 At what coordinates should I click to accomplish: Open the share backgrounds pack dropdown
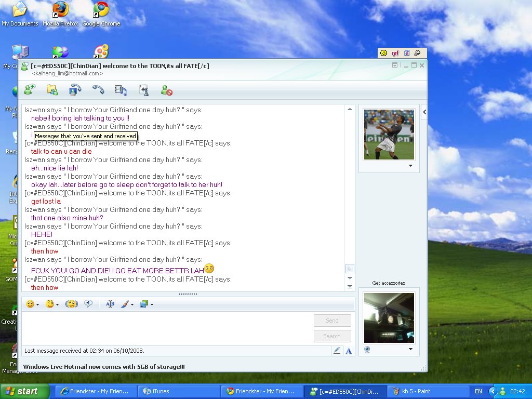(x=147, y=304)
